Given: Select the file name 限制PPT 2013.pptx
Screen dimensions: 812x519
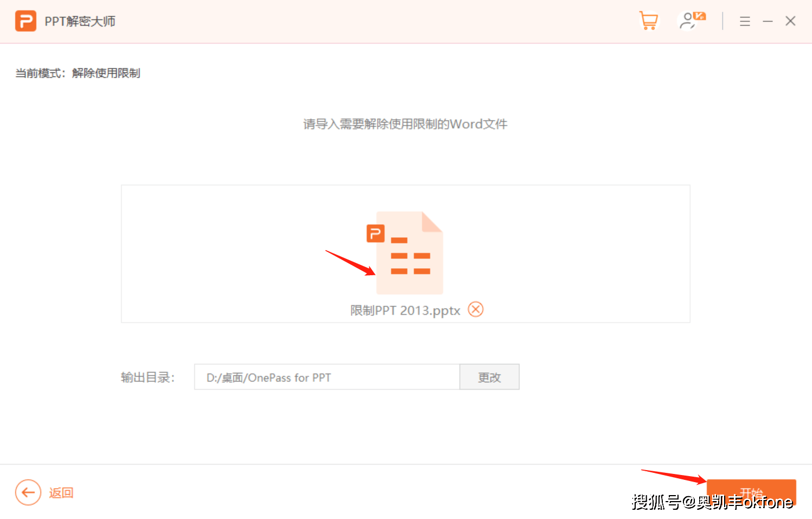Looking at the screenshot, I should (405, 311).
